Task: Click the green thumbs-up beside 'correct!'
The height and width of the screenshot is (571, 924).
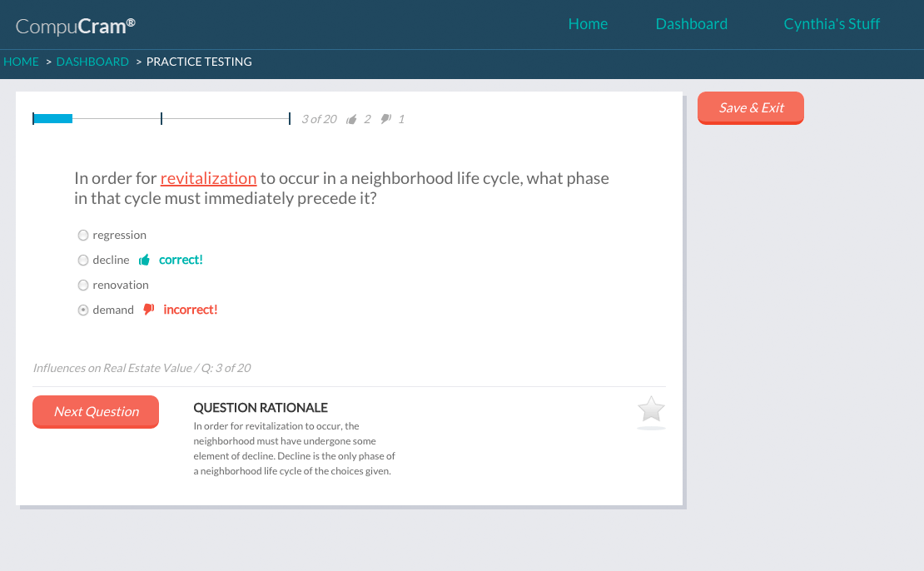Action: (x=144, y=260)
